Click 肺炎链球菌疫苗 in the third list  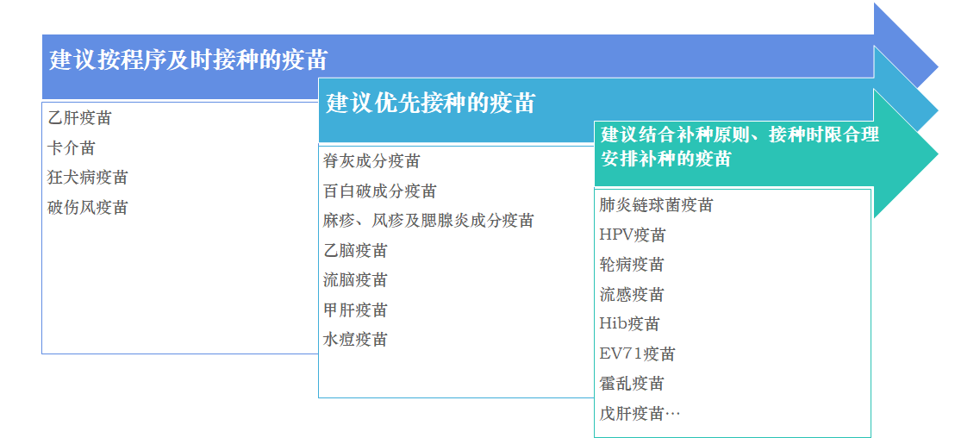(656, 205)
